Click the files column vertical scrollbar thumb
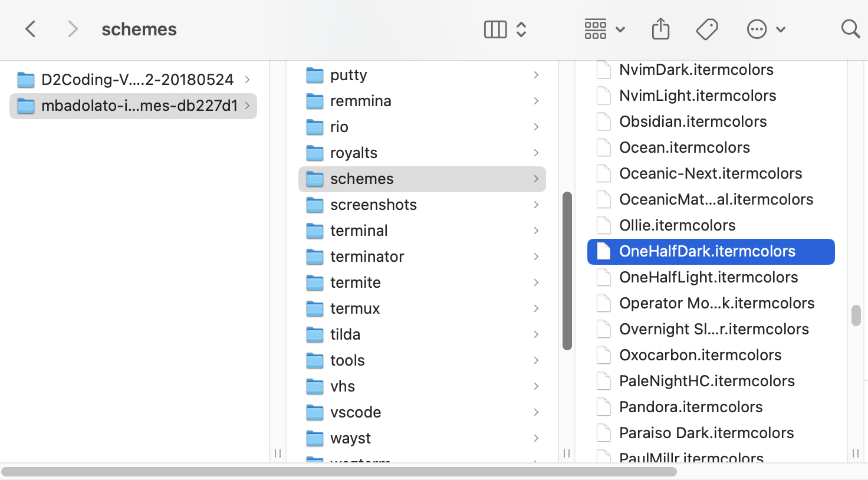Screen dimensions: 868x480 [x=856, y=315]
